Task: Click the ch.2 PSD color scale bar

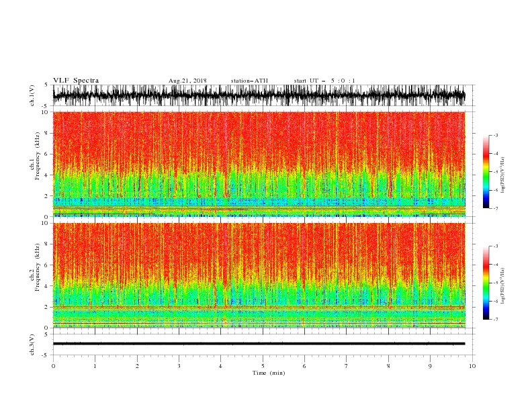Action: pos(486,283)
